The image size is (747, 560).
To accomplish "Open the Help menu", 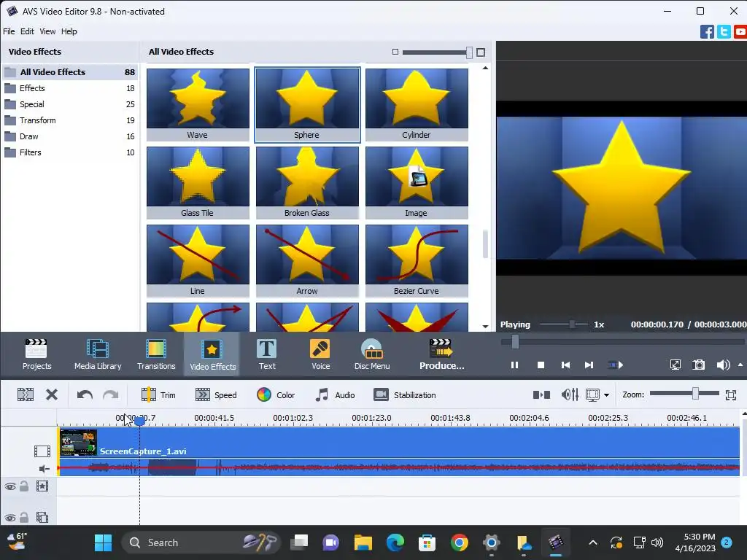I will pyautogui.click(x=69, y=31).
